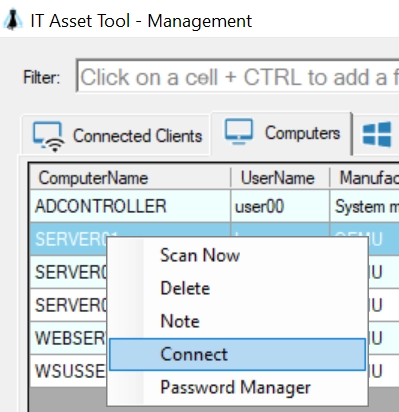Image resolution: width=399 pixels, height=412 pixels.
Task: Switch to the Computers tab
Action: (x=282, y=133)
